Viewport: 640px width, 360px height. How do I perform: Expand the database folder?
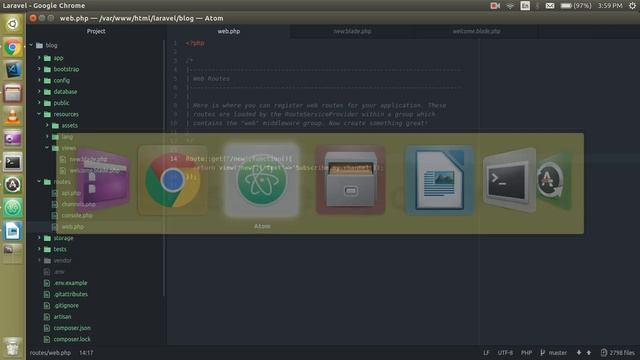39,92
